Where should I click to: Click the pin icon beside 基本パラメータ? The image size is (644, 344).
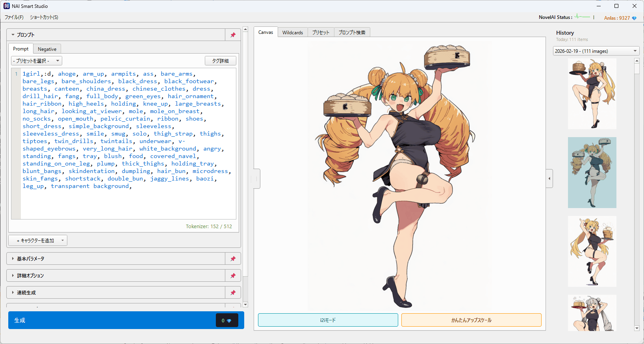[233, 259]
